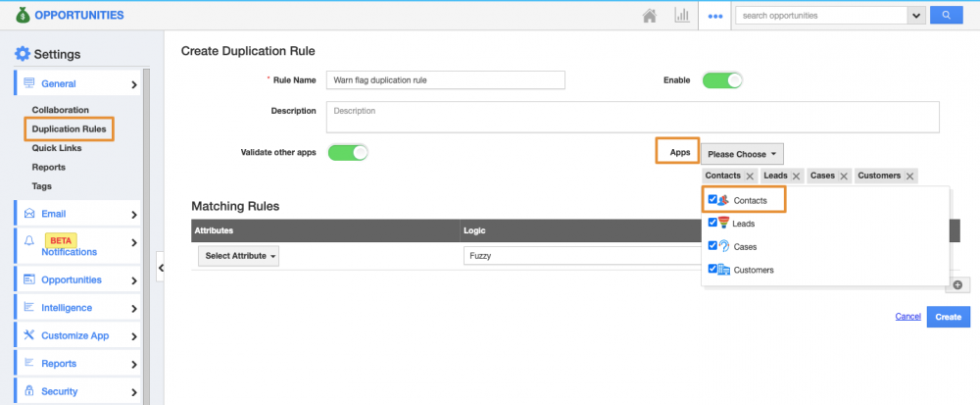Click the Cancel link

pyautogui.click(x=907, y=317)
